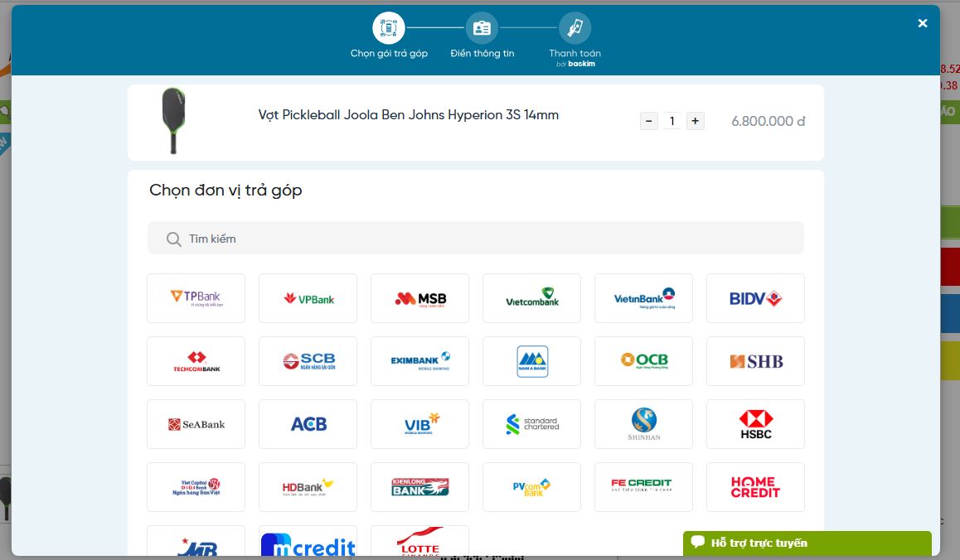Pick the VIB bank tile
The image size is (960, 560).
click(420, 424)
